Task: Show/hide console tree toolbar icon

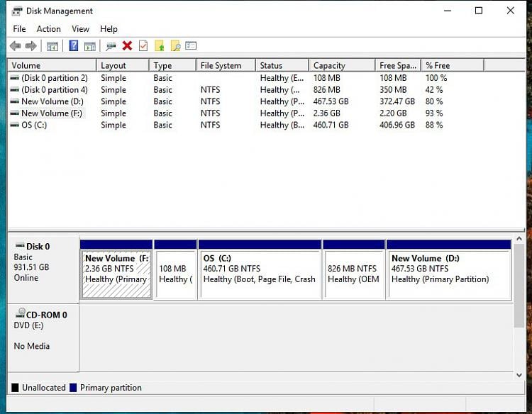Action: pyautogui.click(x=52, y=46)
